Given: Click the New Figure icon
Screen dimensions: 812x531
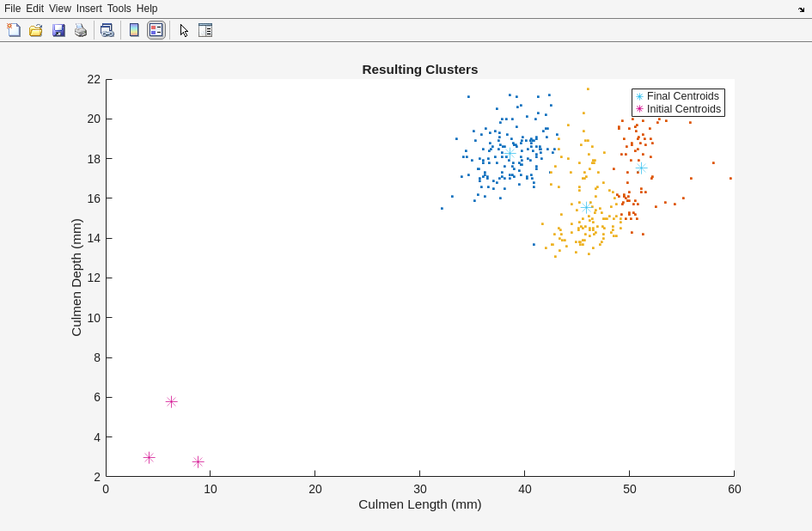Looking at the screenshot, I should 14,30.
